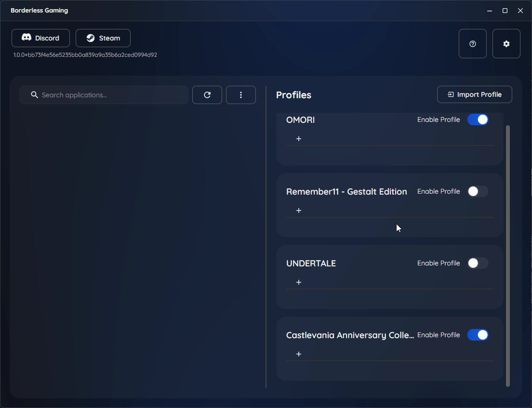
Task: Close the Borderless Gaming window
Action: 520,11
